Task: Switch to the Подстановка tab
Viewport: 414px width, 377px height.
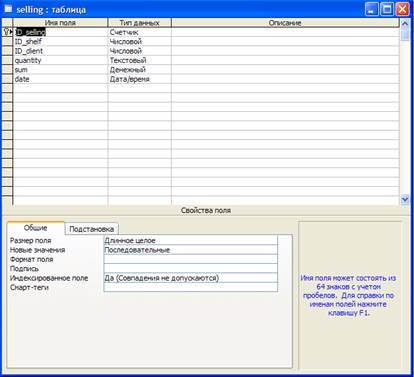Action: click(91, 229)
